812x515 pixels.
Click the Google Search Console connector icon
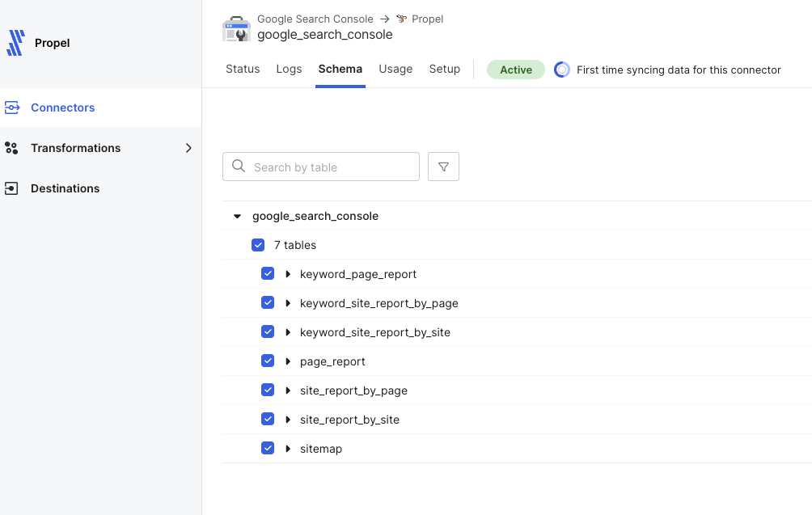pos(237,28)
